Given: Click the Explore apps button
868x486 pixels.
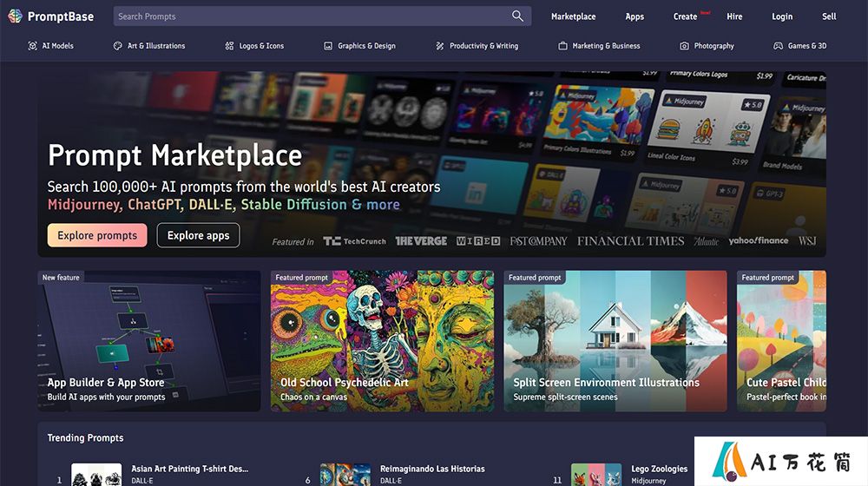Looking at the screenshot, I should [198, 235].
